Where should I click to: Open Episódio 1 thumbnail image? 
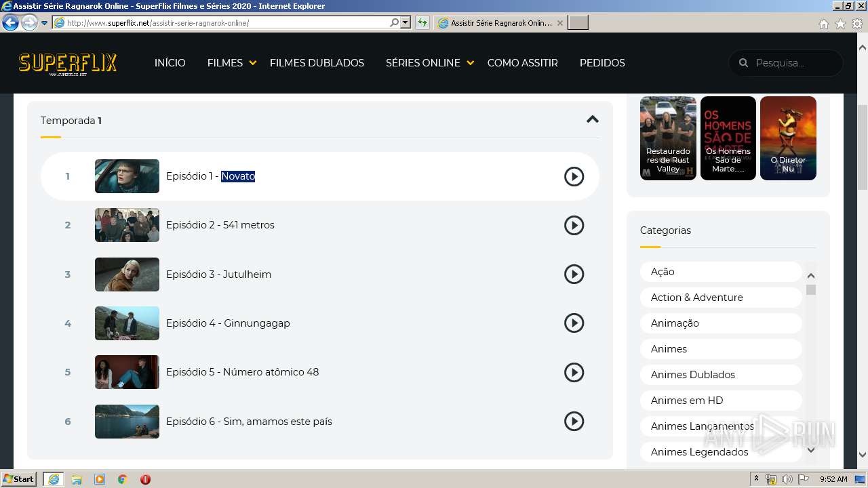tap(127, 176)
